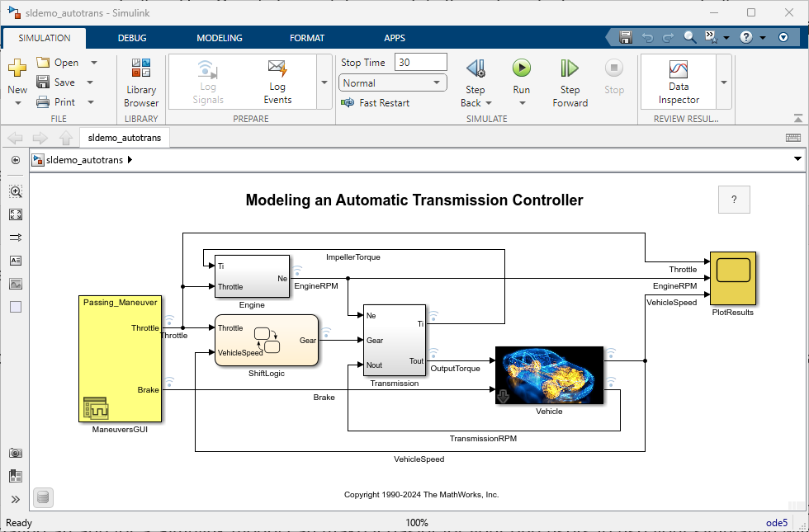
Task: Click the Fit to View icon
Action: pos(16,214)
